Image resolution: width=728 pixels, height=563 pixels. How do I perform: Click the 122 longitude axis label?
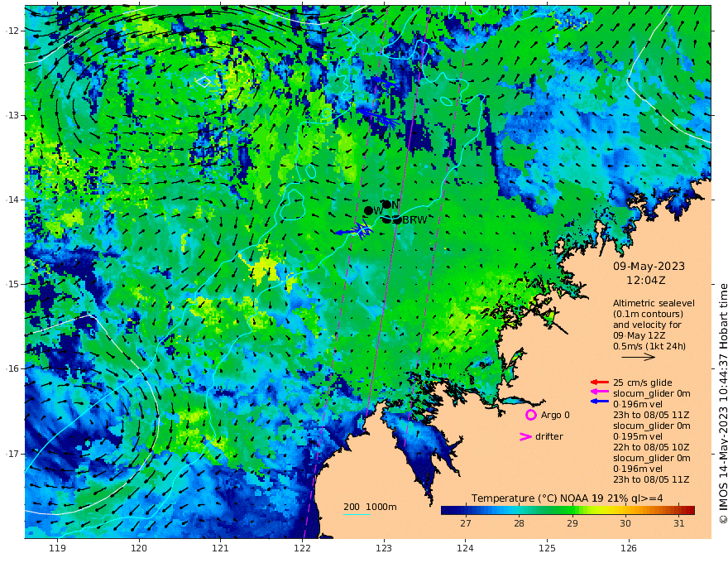pos(302,548)
